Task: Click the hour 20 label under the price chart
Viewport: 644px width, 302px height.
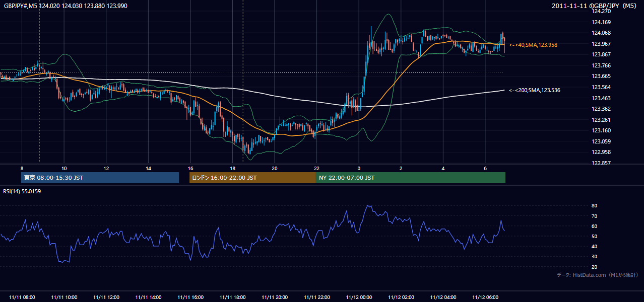Action: pyautogui.click(x=275, y=169)
